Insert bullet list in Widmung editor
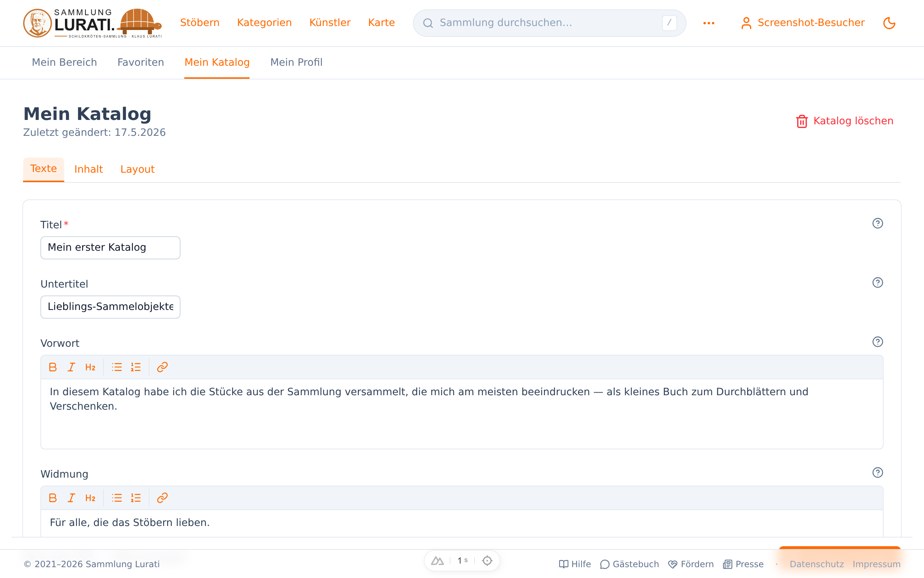This screenshot has height=578, width=924. point(117,498)
